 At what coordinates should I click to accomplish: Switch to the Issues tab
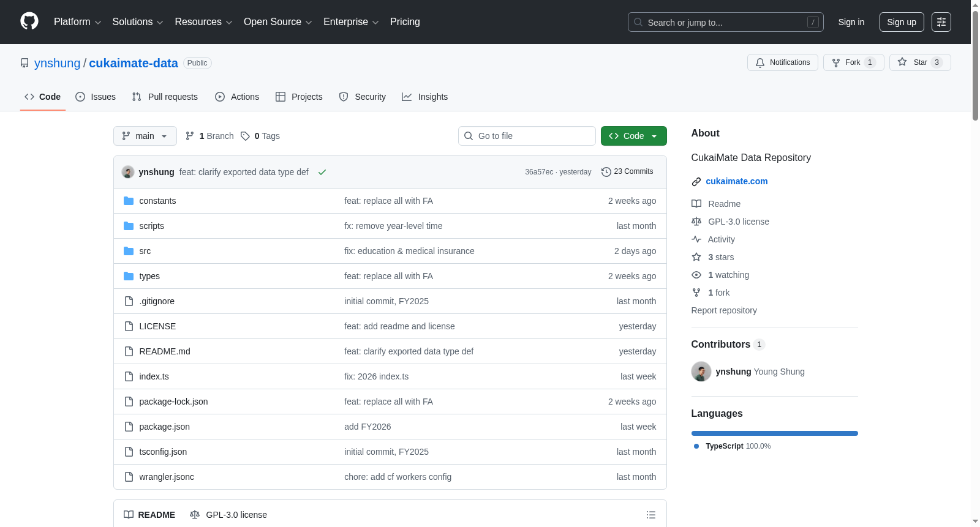(x=96, y=97)
